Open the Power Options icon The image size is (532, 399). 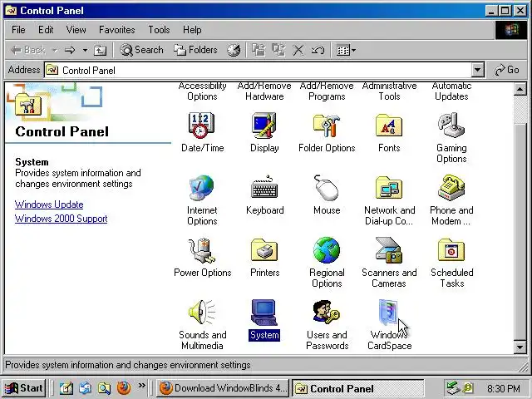pos(202,250)
